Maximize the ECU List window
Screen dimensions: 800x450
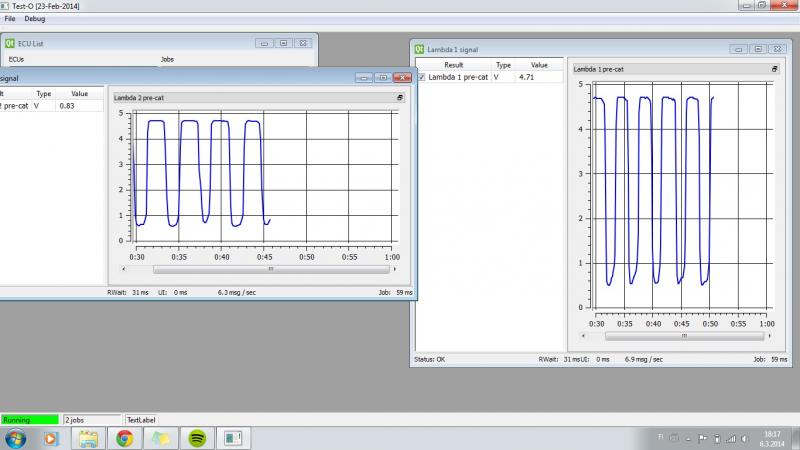click(x=283, y=44)
